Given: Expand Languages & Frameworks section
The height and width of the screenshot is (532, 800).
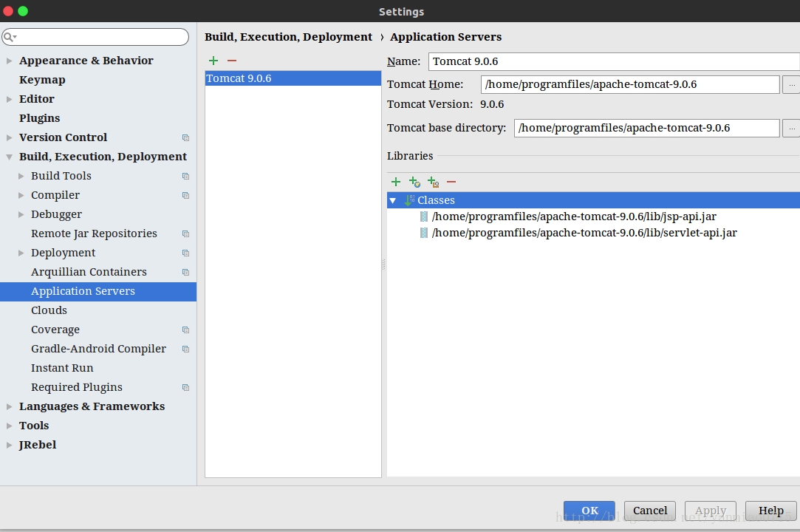Looking at the screenshot, I should pos(9,407).
